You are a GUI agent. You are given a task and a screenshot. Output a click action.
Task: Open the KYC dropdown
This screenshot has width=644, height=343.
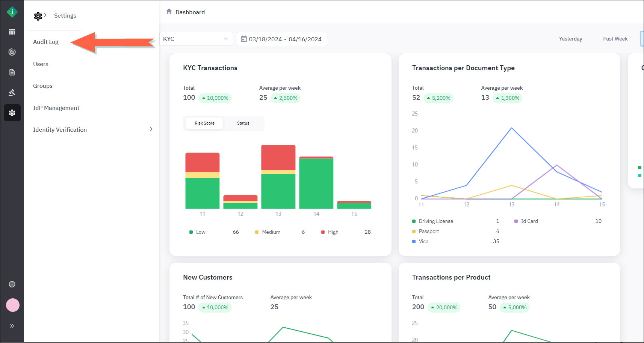pyautogui.click(x=196, y=39)
